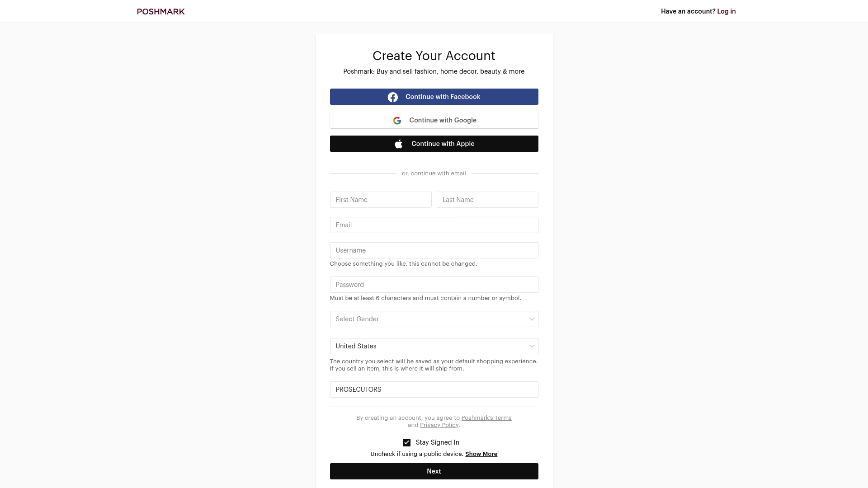Viewport: 868px width, 488px height.
Task: Uncheck the Stay Signed In checkbox
Action: [x=406, y=443]
